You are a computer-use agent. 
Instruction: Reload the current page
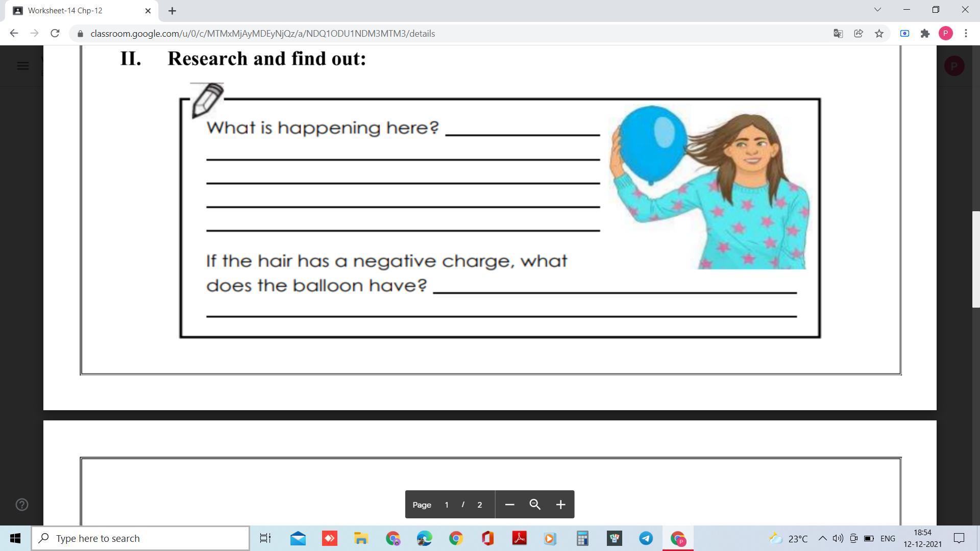[55, 34]
